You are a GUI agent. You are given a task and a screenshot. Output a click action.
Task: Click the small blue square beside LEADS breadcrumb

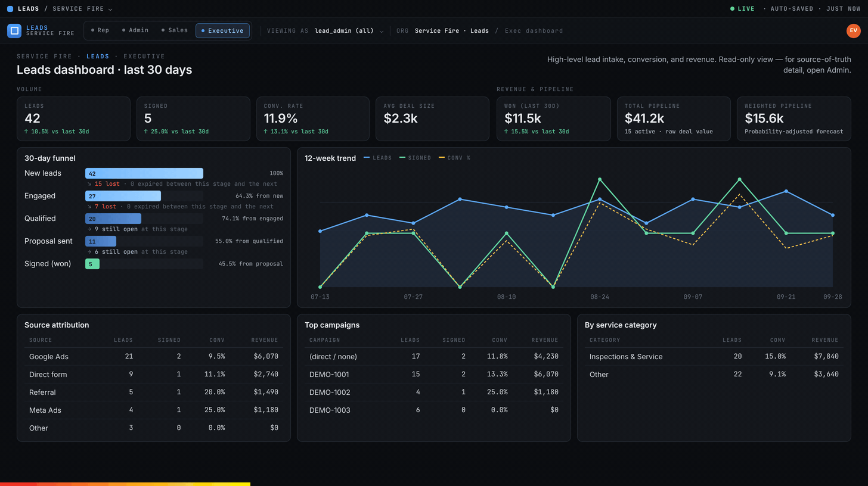[10, 9]
